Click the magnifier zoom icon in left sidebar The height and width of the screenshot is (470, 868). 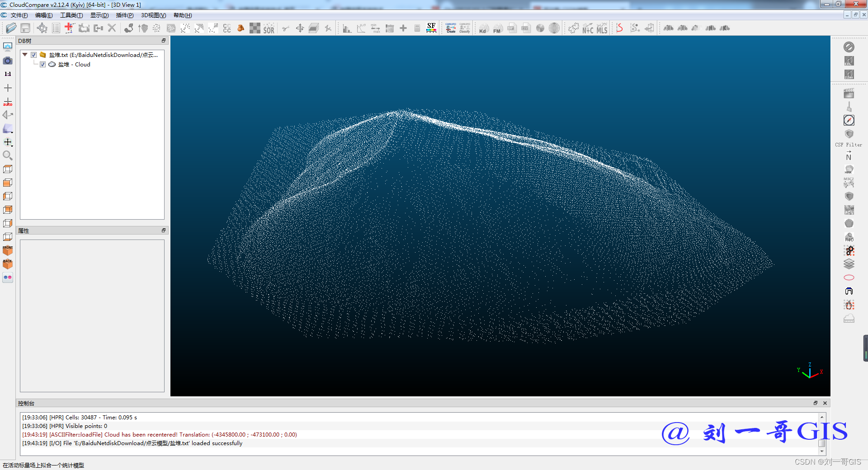coord(8,155)
